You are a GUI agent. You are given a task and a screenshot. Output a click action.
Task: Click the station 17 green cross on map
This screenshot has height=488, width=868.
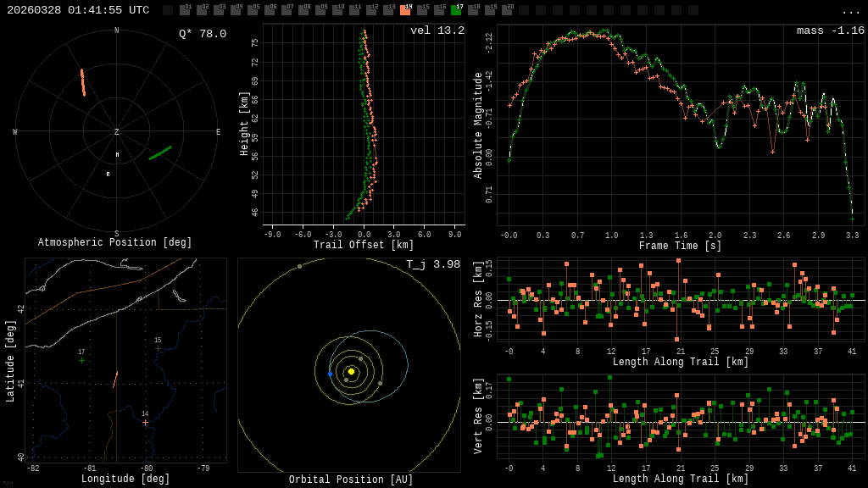82,361
